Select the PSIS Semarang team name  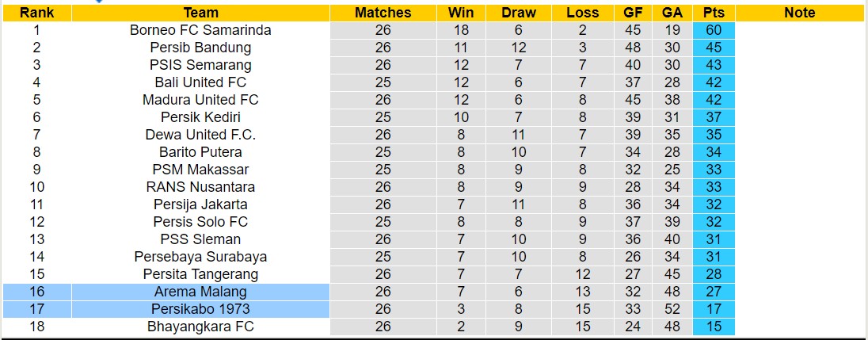(x=200, y=65)
